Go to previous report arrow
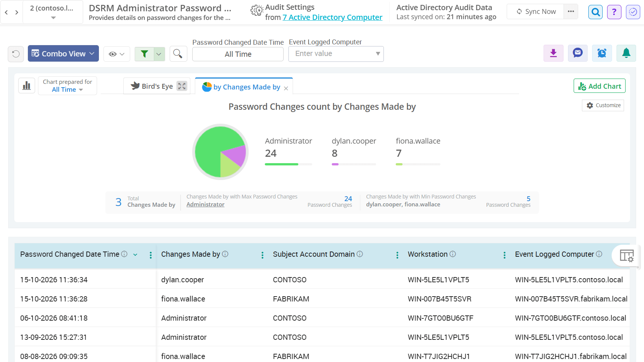644x362 pixels. click(x=6, y=12)
